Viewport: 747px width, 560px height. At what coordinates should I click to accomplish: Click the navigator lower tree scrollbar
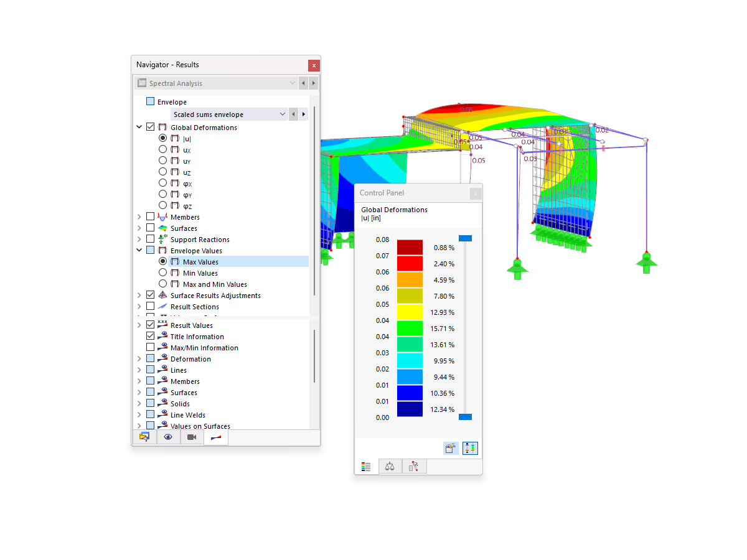coord(314,356)
